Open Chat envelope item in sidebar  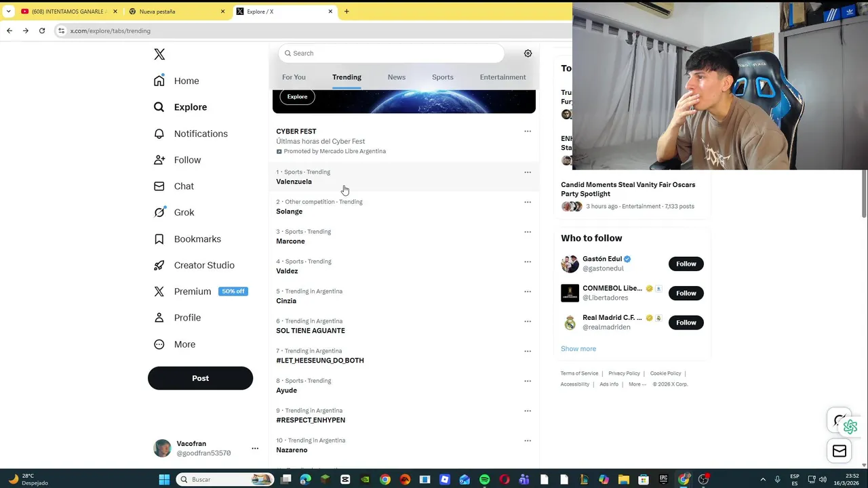point(174,186)
